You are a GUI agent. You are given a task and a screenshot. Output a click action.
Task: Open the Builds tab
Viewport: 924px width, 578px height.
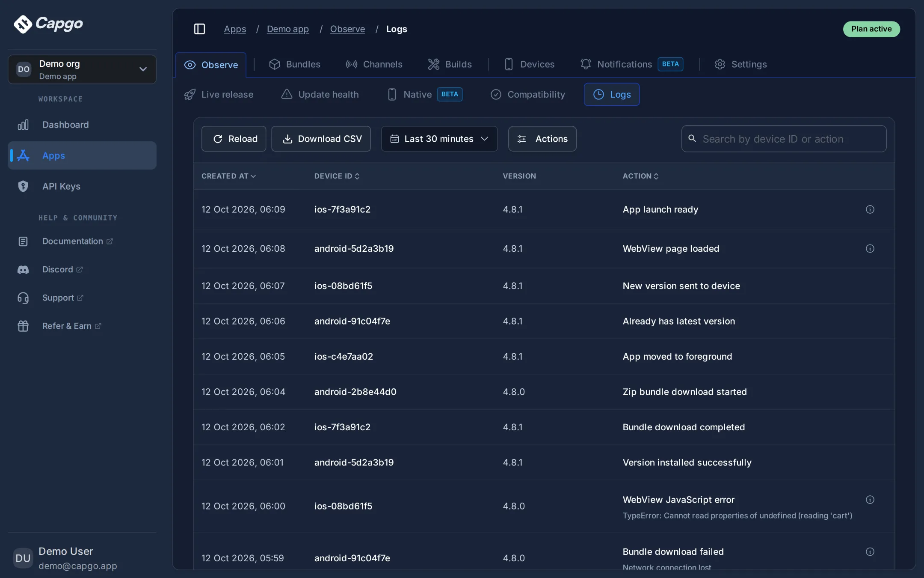450,64
